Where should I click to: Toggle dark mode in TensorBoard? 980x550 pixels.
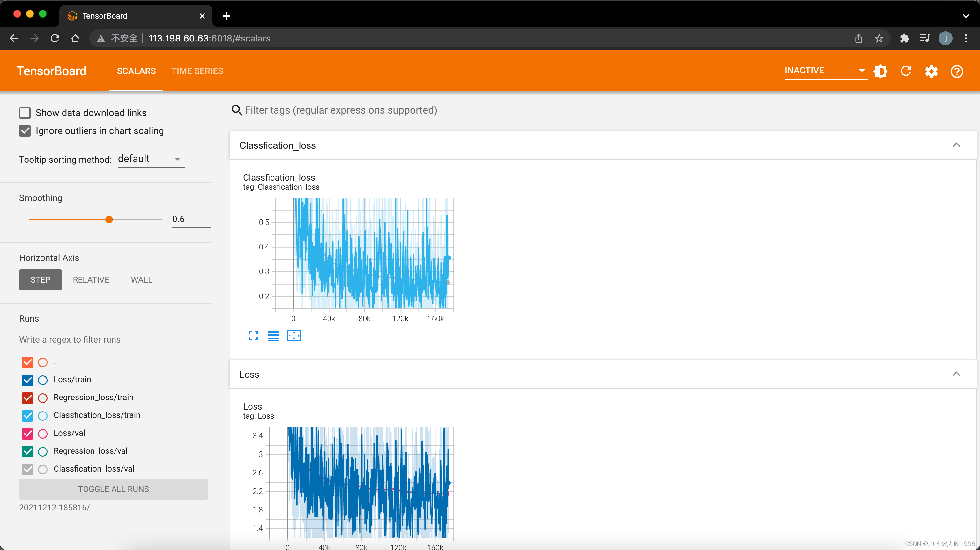[881, 71]
